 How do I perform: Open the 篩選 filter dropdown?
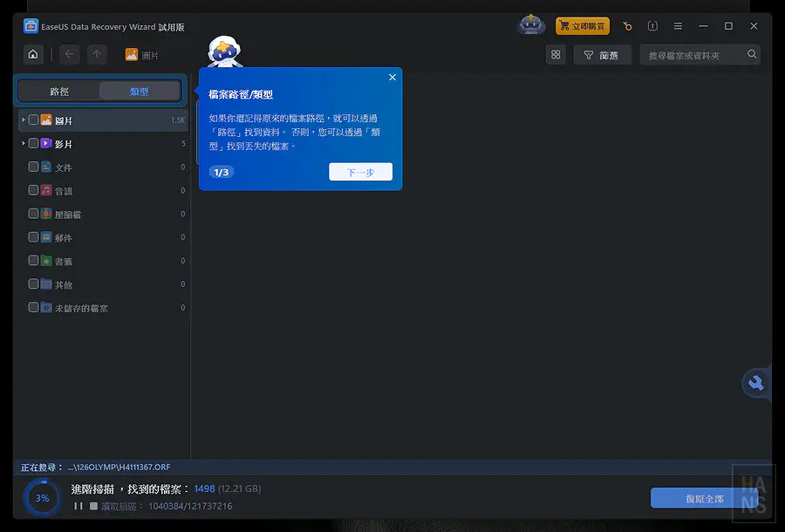click(602, 54)
